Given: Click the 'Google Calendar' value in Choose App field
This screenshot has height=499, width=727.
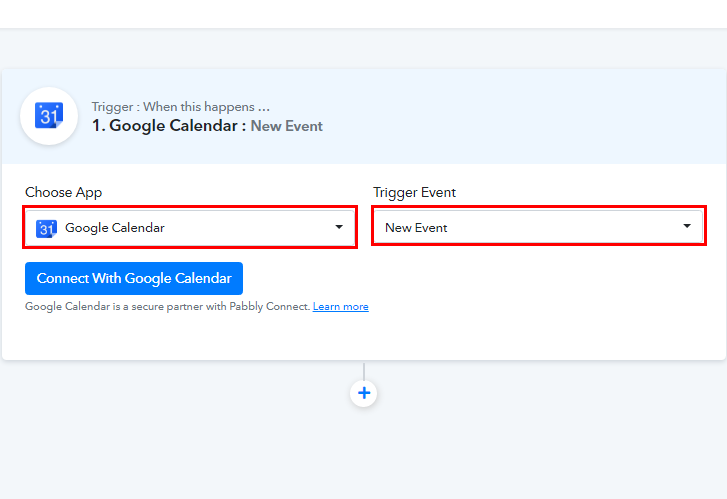Looking at the screenshot, I should [115, 228].
